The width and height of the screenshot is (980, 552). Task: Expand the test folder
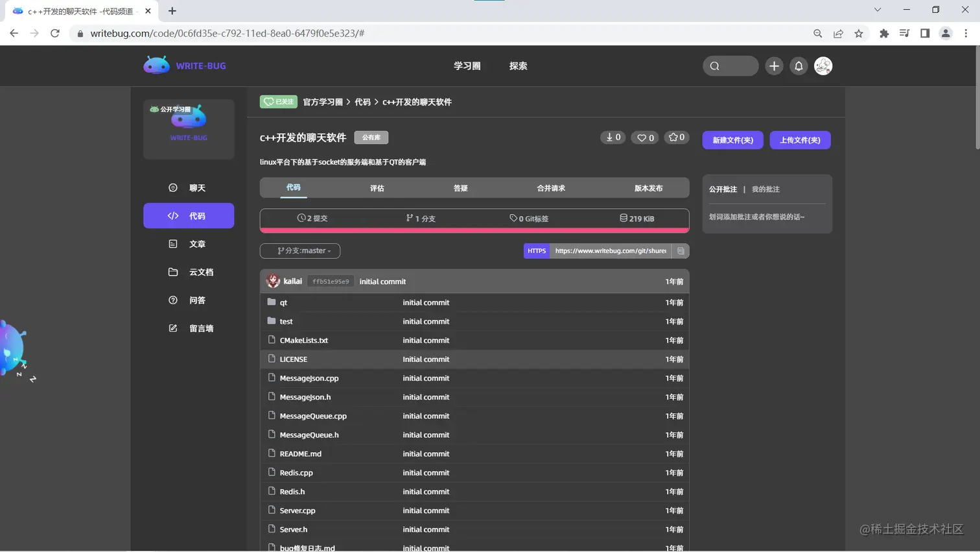[x=286, y=321]
